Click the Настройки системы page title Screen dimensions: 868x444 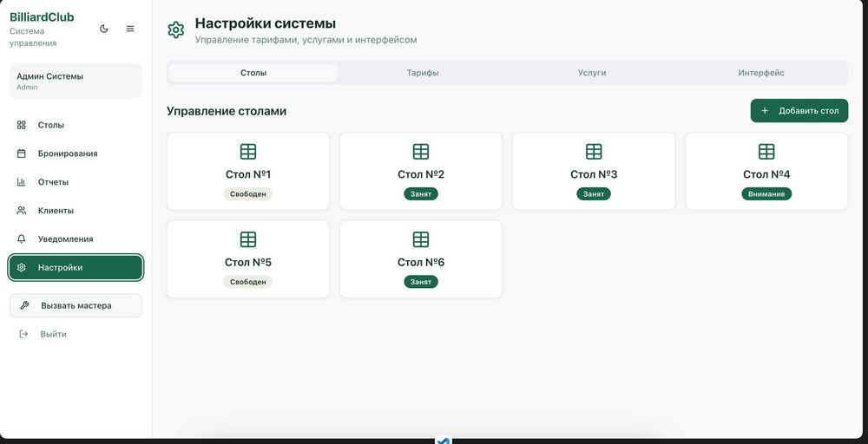point(265,23)
